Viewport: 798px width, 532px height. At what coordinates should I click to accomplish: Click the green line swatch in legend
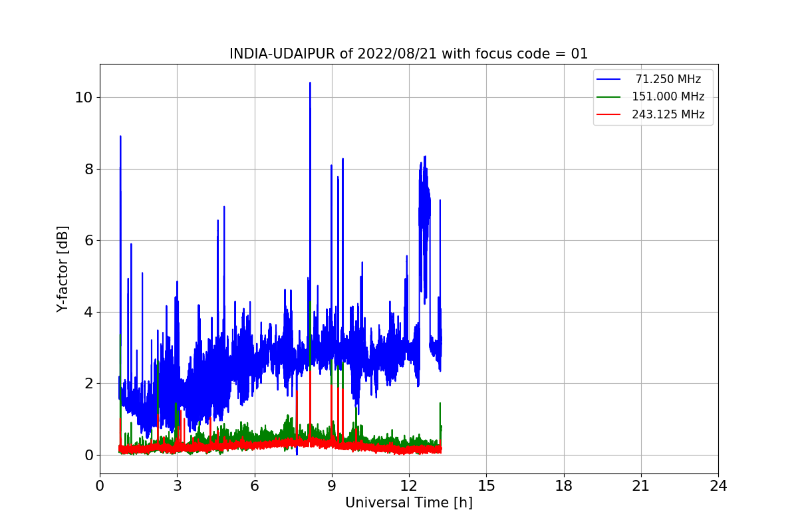click(608, 97)
